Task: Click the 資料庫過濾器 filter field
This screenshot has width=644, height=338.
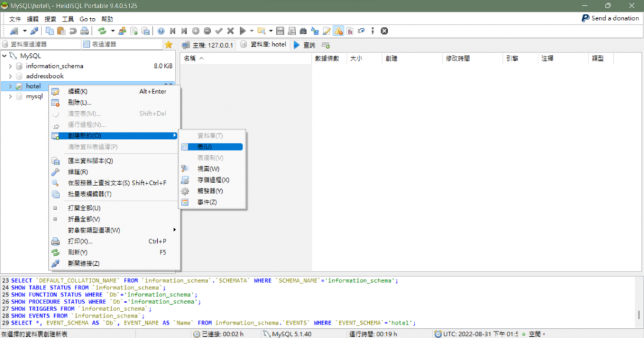Action: tap(41, 45)
